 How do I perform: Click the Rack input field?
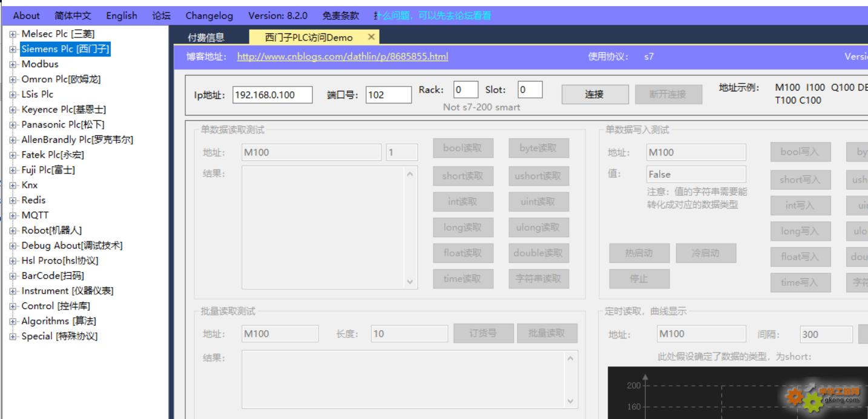(x=465, y=90)
